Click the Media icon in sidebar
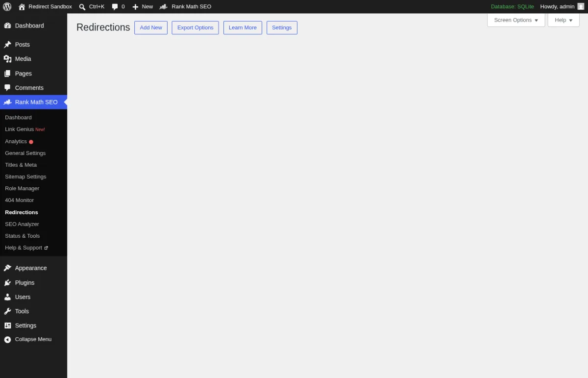This screenshot has width=588, height=378. [7, 59]
